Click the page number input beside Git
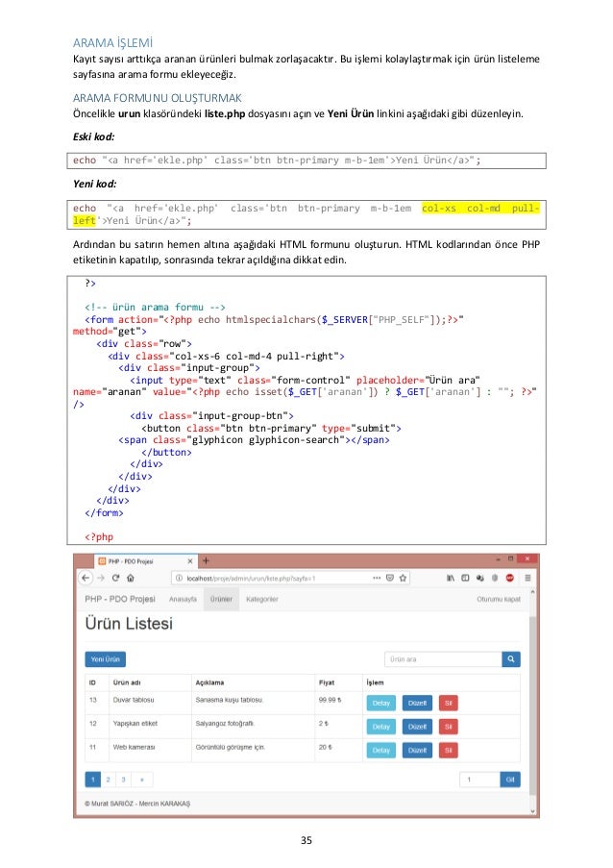Viewport: 613px width, 868px height. 479,780
